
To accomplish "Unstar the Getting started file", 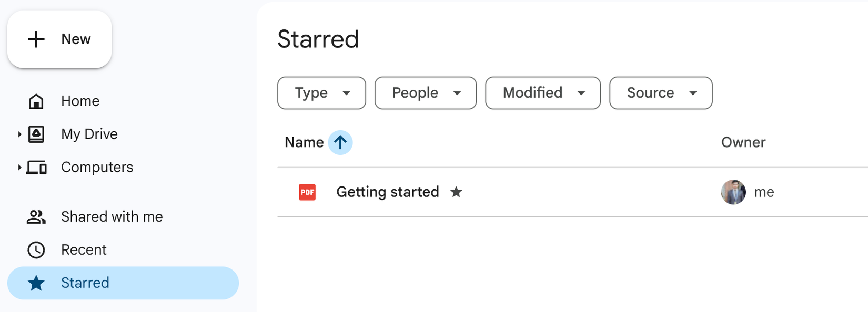I will 457,192.
